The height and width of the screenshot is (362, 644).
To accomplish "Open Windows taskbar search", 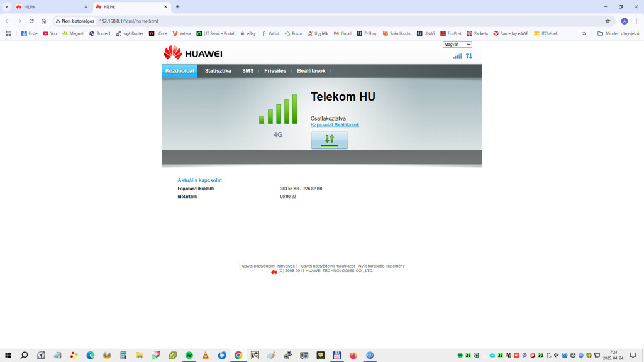I will pyautogui.click(x=25, y=356).
